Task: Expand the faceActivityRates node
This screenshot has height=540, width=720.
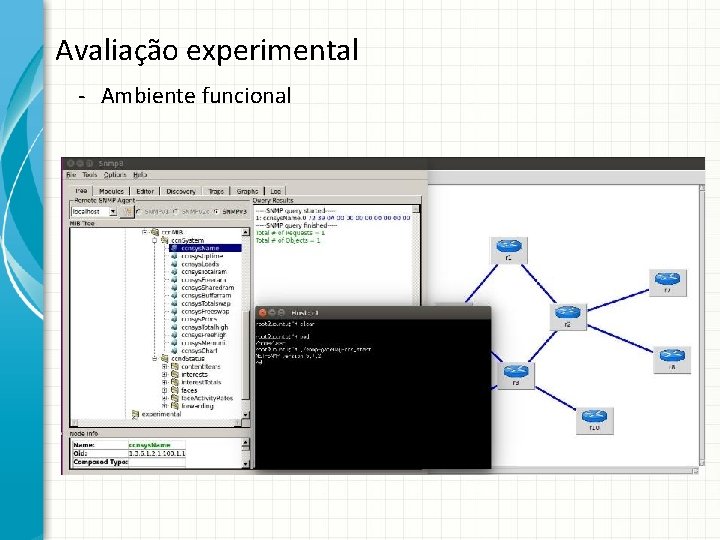Action: 165,398
